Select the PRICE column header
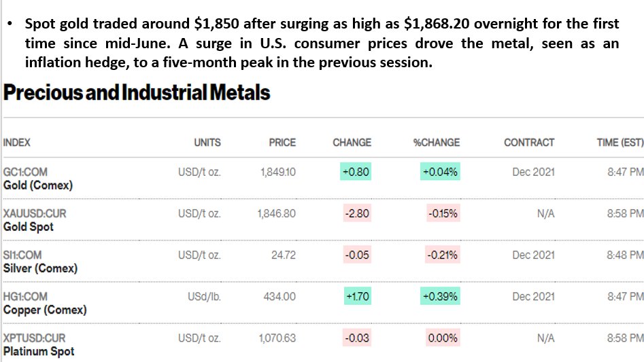Viewport: 644px width, 362px height. coord(282,142)
